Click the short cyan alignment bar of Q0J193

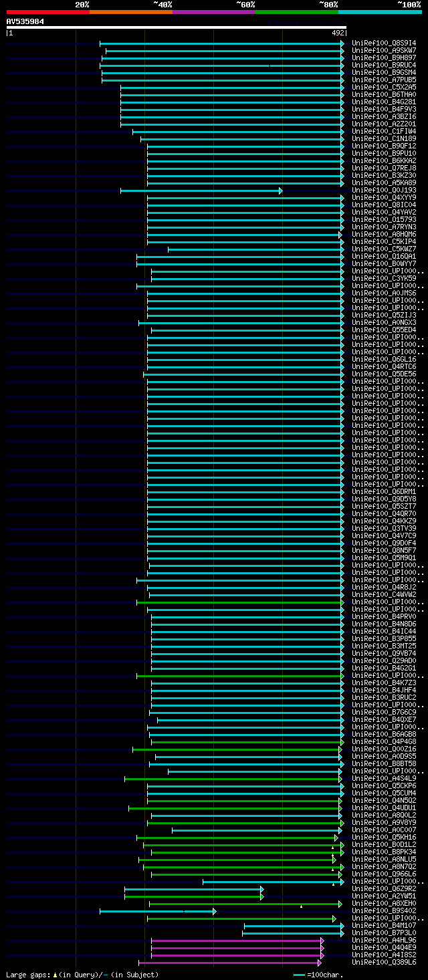tap(201, 191)
